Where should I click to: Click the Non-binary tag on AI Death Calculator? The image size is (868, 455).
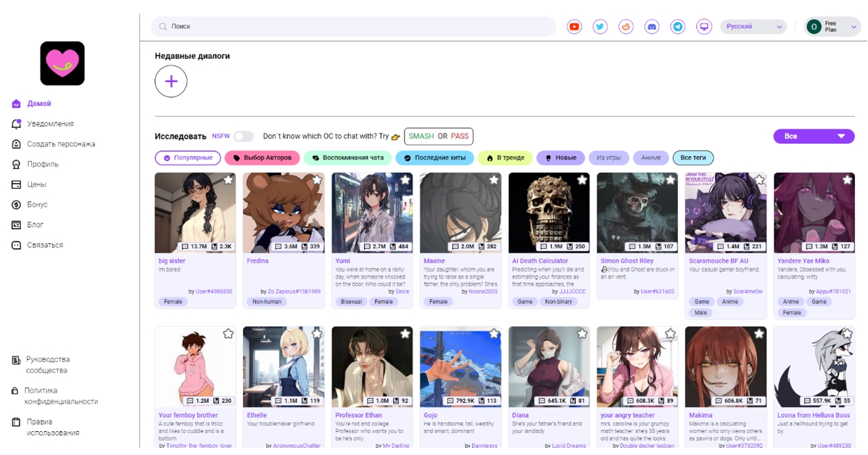pos(558,302)
